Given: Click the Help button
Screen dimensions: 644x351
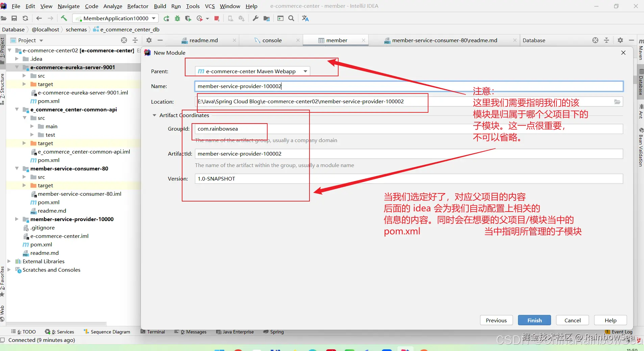Looking at the screenshot, I should tap(611, 320).
